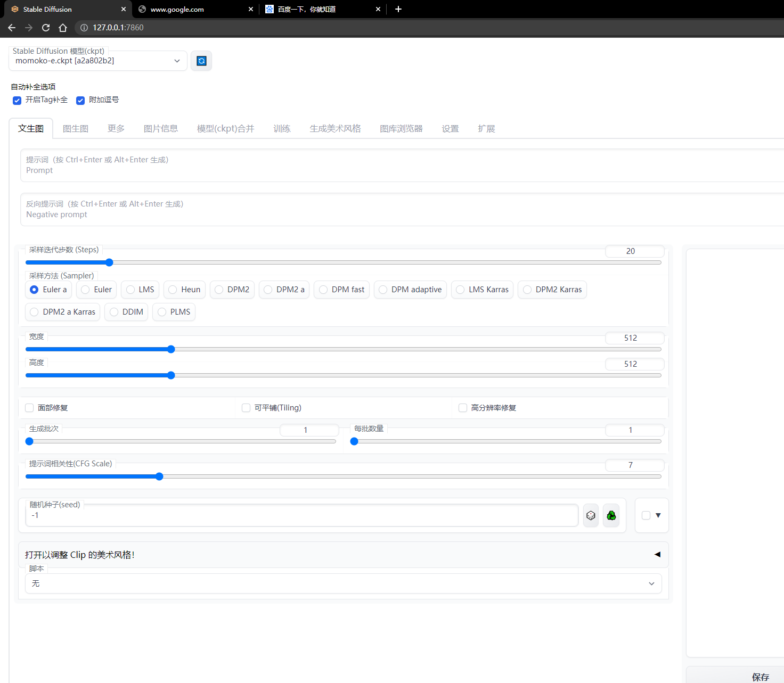Click the recycle icon to reuse last seed
The height and width of the screenshot is (683, 784).
click(611, 515)
